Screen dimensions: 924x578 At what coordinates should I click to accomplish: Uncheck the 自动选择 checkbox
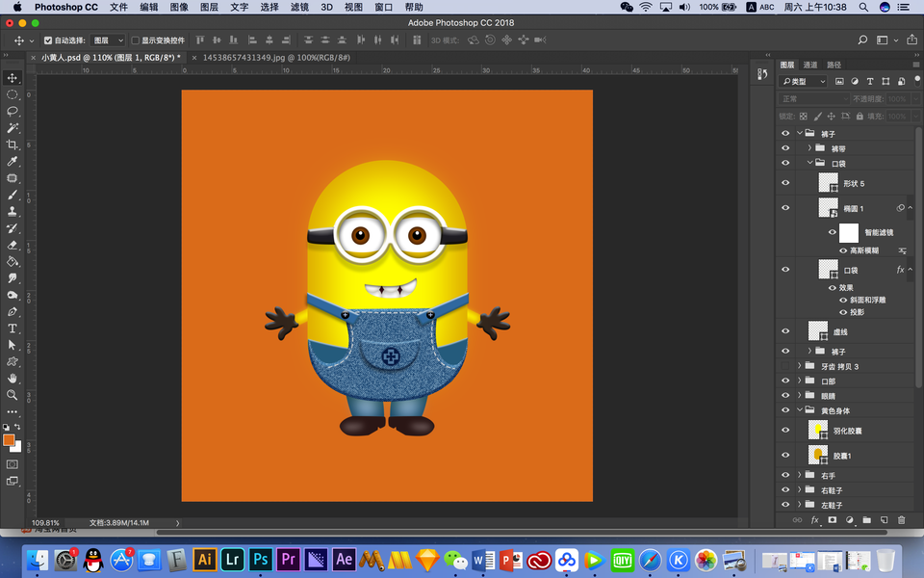click(48, 40)
